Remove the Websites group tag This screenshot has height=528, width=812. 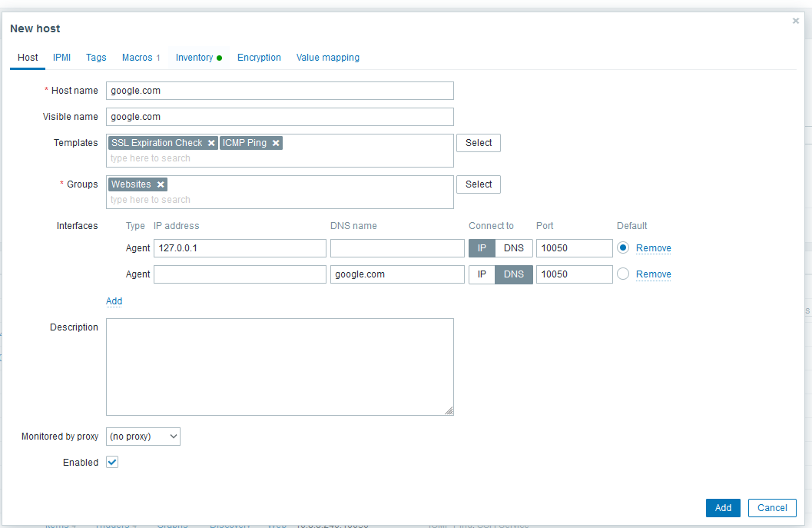coord(161,184)
